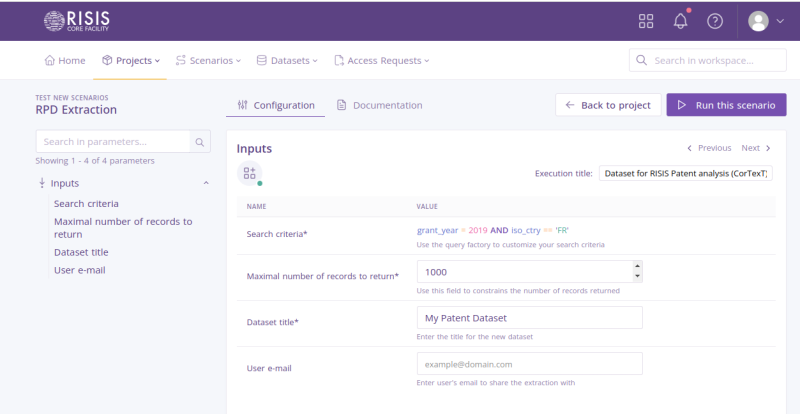Click the Execution title field
The width and height of the screenshot is (800, 414).
tap(686, 174)
